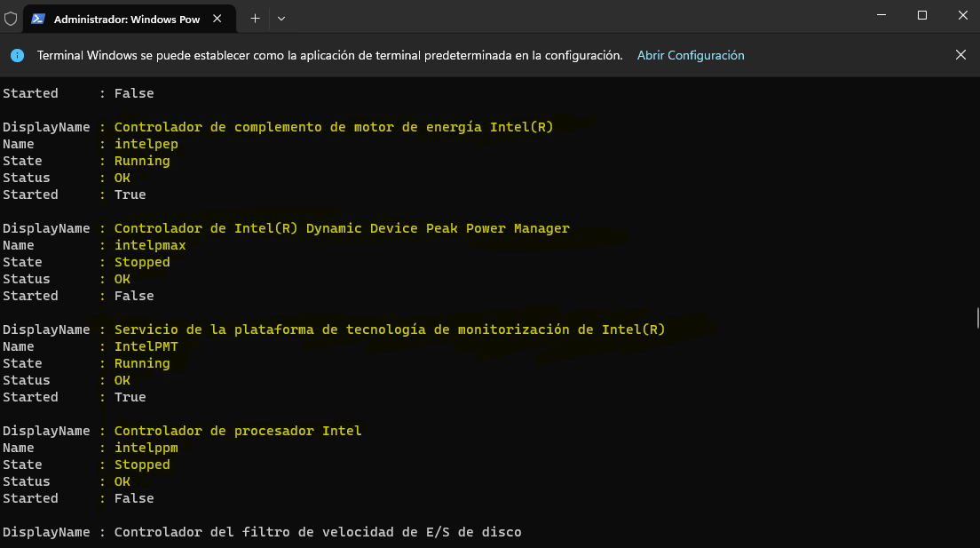Click the name value 'IntelPMT'
This screenshot has height=548, width=980.
146,346
